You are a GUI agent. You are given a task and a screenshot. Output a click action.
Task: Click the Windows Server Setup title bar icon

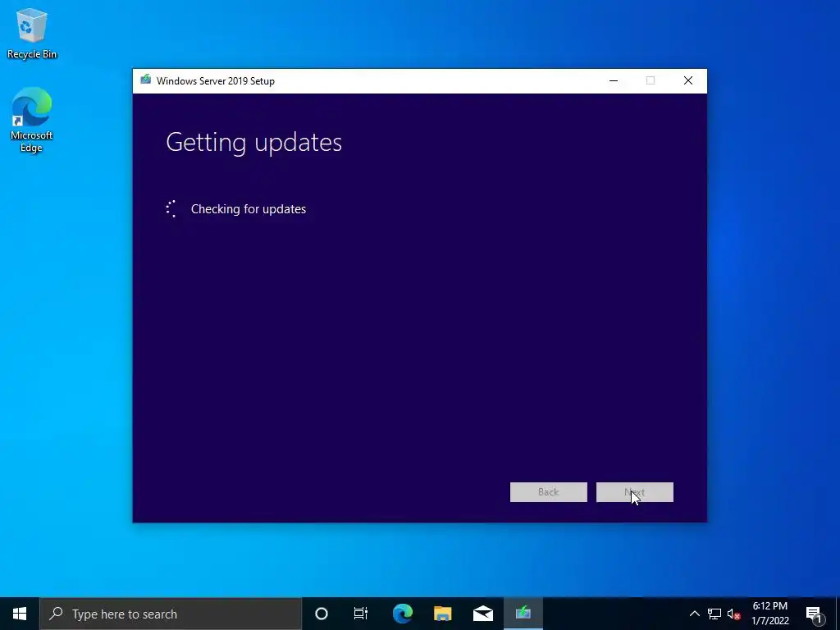(x=146, y=80)
